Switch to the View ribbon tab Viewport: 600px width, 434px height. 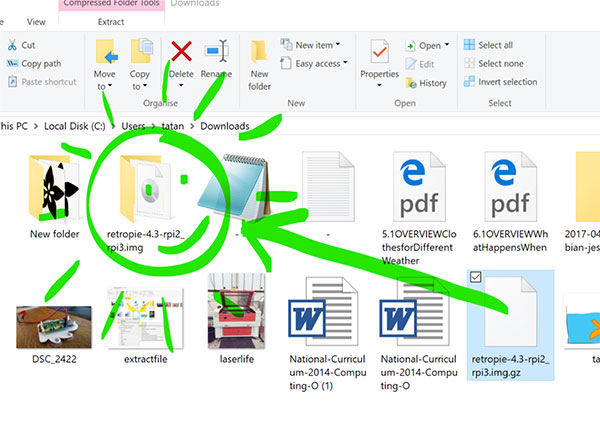pyautogui.click(x=36, y=21)
